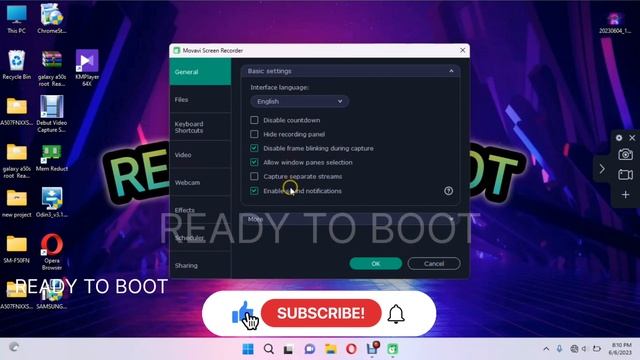640x360 pixels.
Task: Select the galaxy a50s root WinRAR archive
Action: [x=52, y=68]
